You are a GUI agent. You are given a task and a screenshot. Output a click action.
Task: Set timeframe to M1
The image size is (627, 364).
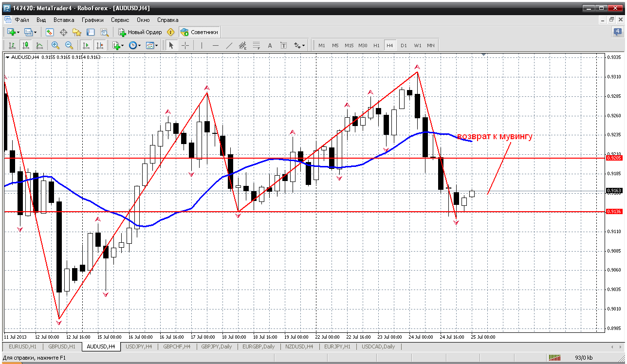[x=322, y=45]
